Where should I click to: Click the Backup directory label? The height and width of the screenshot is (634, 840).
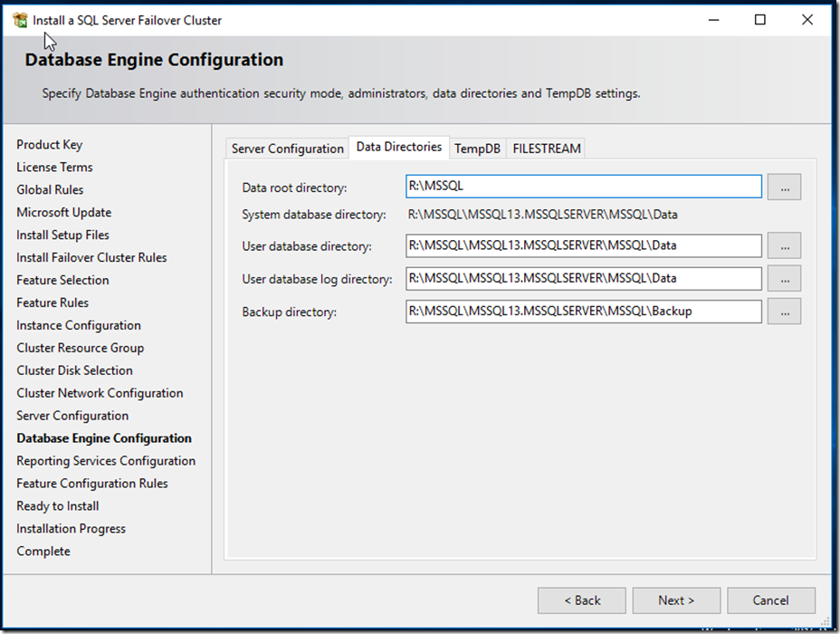tap(290, 312)
